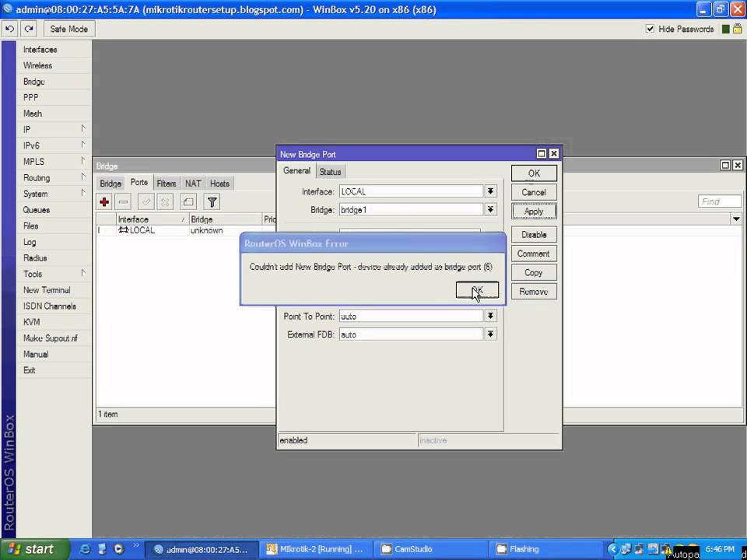Viewport: 747px width, 560px height.
Task: Click the LOCAL interface icon in ports list
Action: [x=124, y=230]
